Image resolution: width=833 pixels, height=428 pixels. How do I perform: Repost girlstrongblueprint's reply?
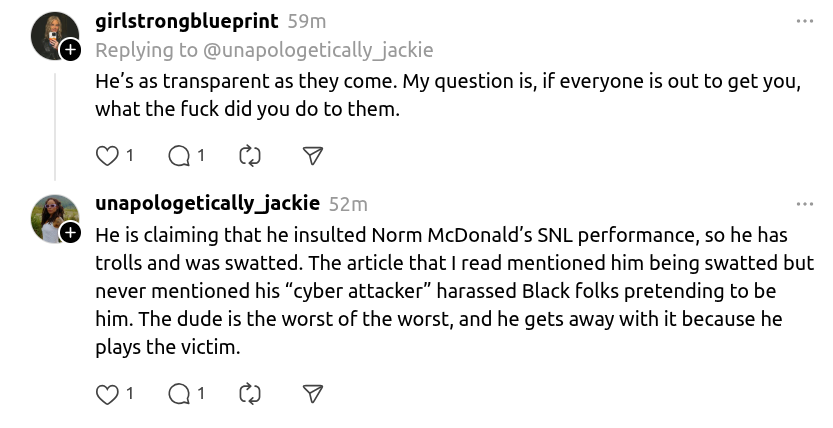pos(250,156)
